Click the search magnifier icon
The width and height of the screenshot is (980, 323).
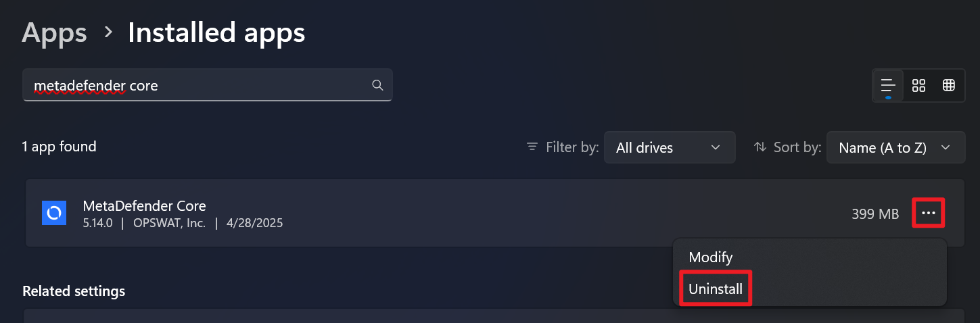coord(377,85)
